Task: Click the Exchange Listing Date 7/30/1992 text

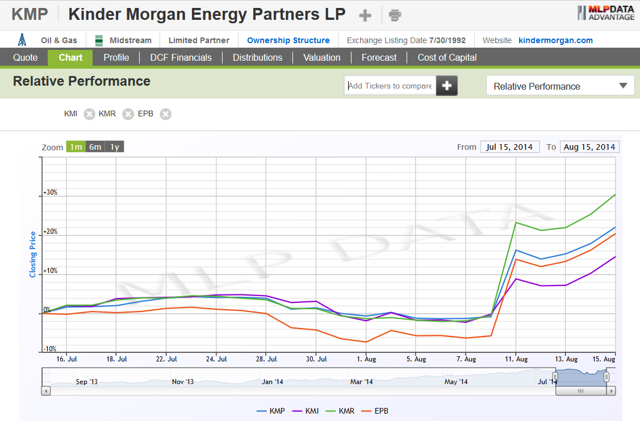Action: [x=406, y=40]
